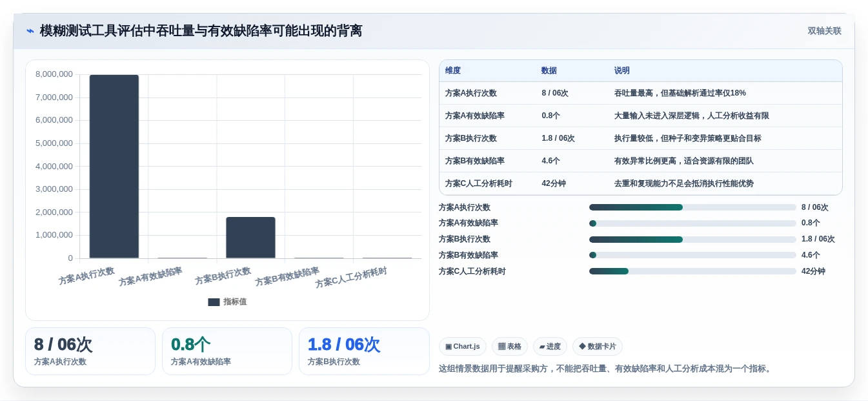Click the main title 模糊测试工具评估
The width and height of the screenshot is (868, 401).
(x=201, y=31)
